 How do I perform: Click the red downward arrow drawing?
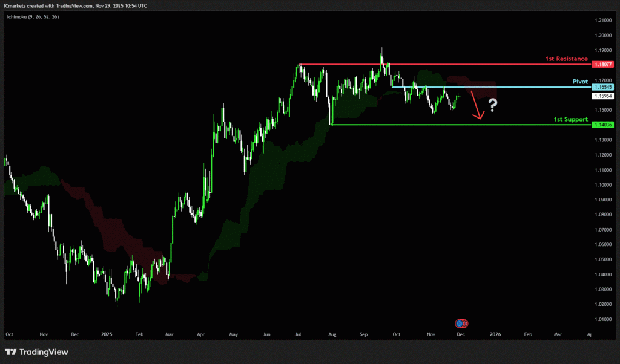point(477,108)
